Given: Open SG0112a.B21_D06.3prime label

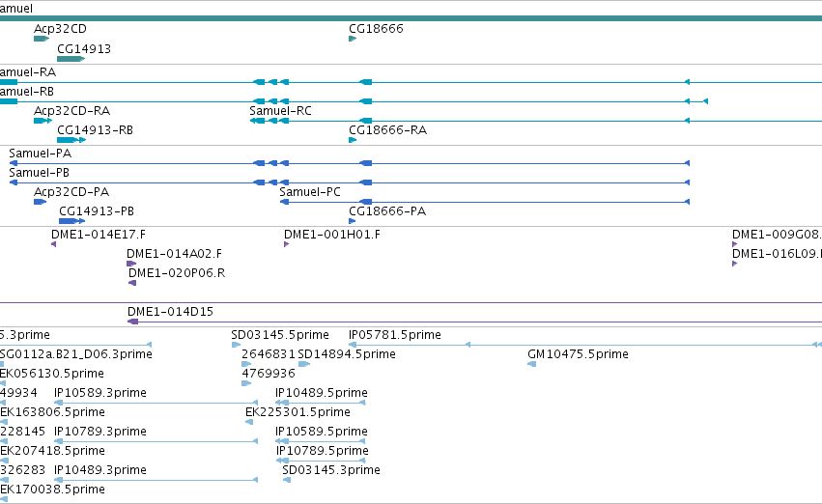Looking at the screenshot, I should (x=76, y=354).
